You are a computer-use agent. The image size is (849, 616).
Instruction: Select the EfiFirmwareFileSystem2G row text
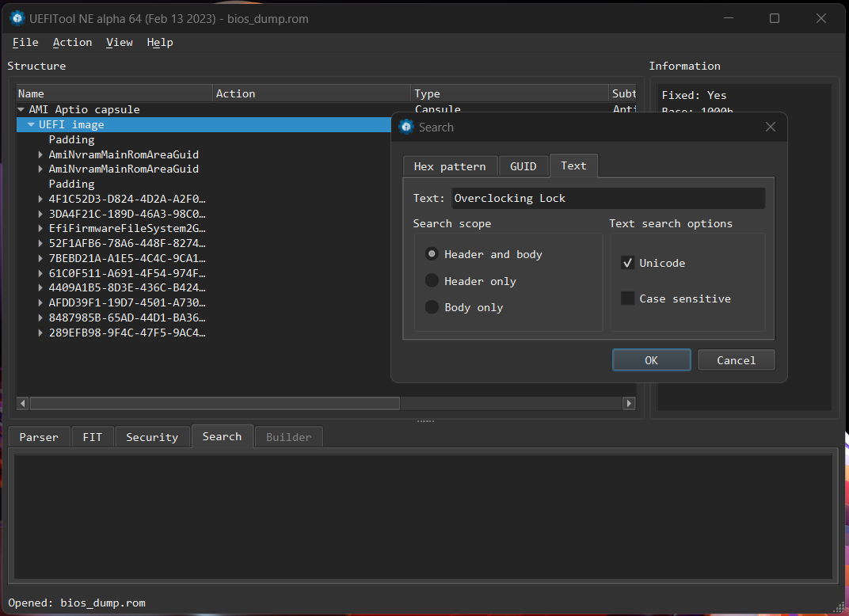[x=128, y=229]
